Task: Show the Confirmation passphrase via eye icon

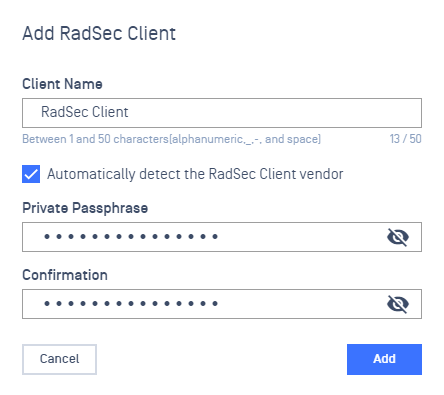Action: tap(398, 304)
